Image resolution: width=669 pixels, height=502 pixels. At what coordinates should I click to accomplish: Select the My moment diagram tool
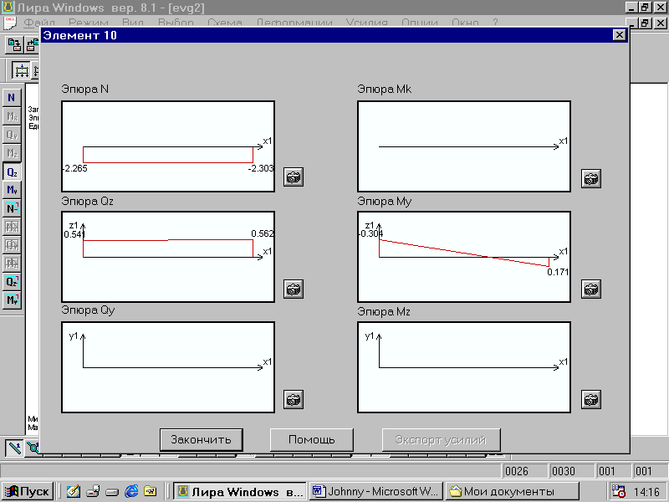12,190
